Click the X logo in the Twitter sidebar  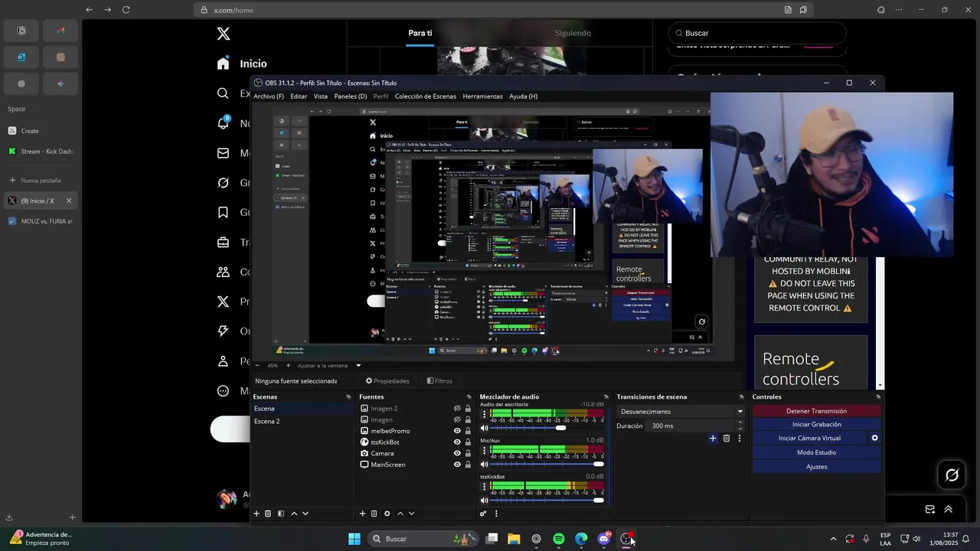point(223,34)
